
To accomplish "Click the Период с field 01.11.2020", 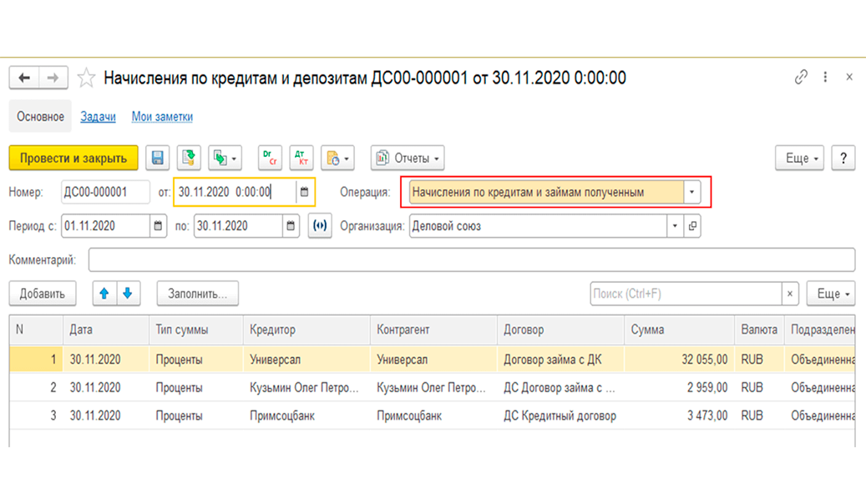I will point(105,226).
